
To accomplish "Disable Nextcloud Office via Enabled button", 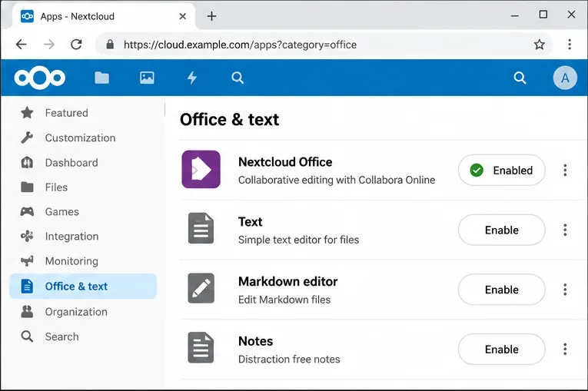I will click(x=501, y=171).
